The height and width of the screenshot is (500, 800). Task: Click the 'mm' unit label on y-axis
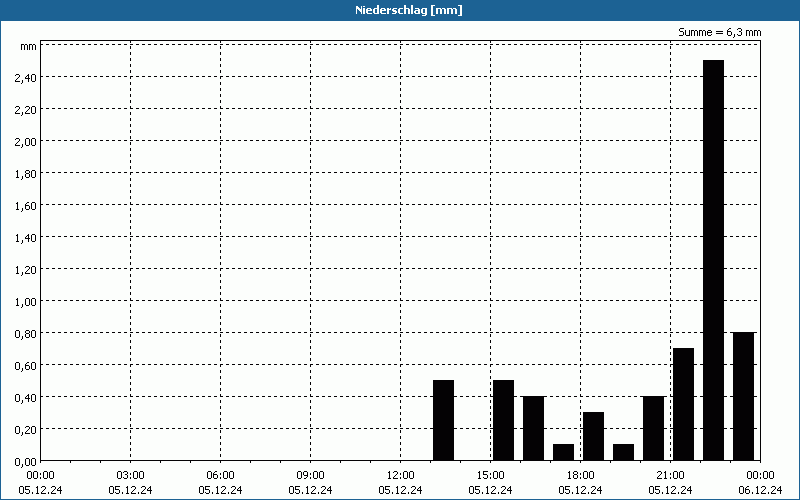click(x=29, y=46)
